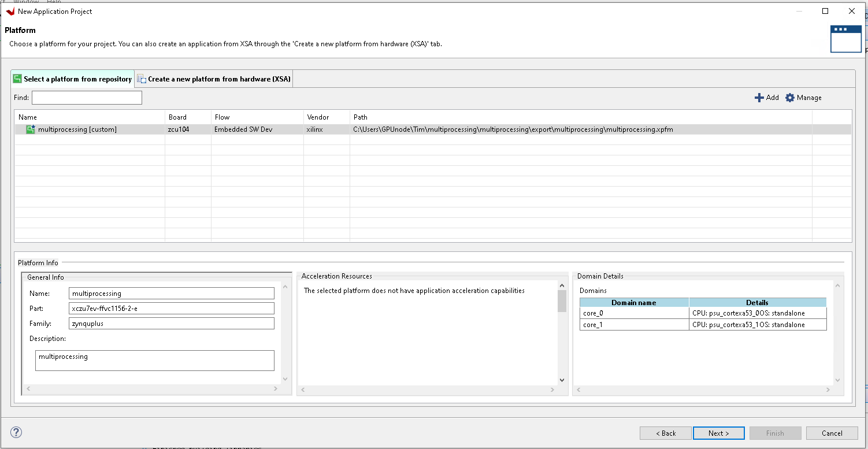
Task: Sort by Board column header
Action: (x=188, y=117)
